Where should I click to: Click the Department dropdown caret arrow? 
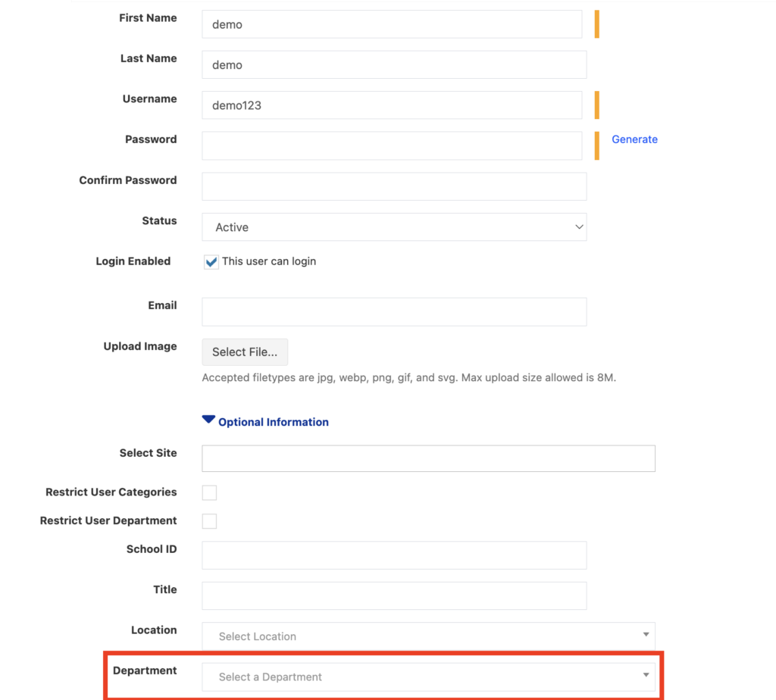pyautogui.click(x=646, y=675)
